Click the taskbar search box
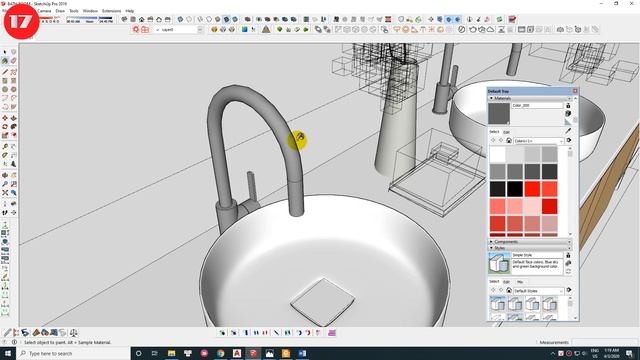 click(73, 353)
